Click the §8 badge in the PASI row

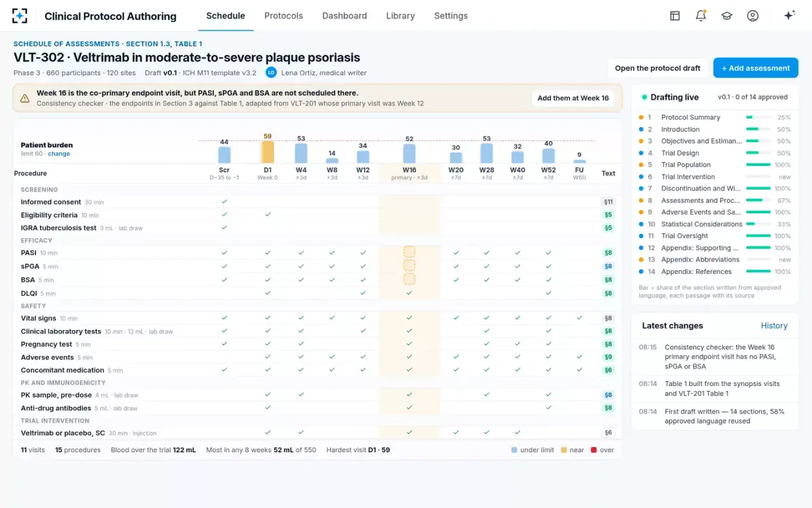pyautogui.click(x=608, y=253)
